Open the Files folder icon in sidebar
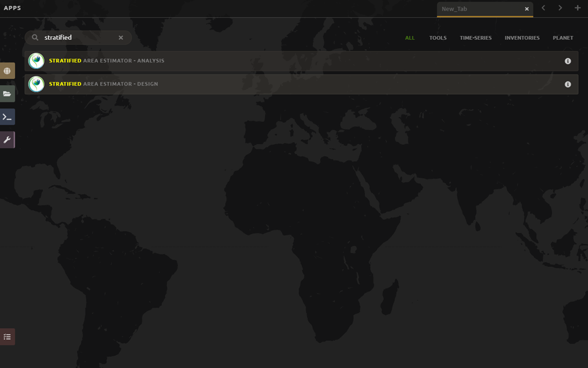This screenshot has width=588, height=368. click(x=7, y=94)
